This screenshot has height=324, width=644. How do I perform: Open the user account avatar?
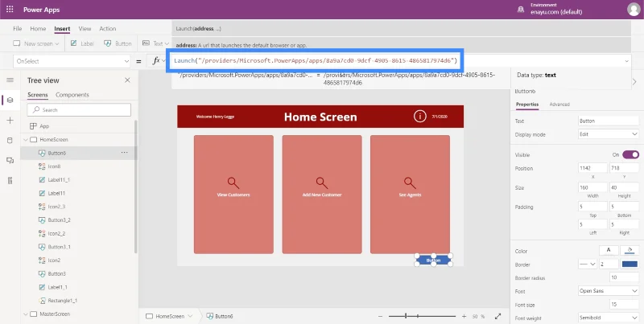pos(634,10)
